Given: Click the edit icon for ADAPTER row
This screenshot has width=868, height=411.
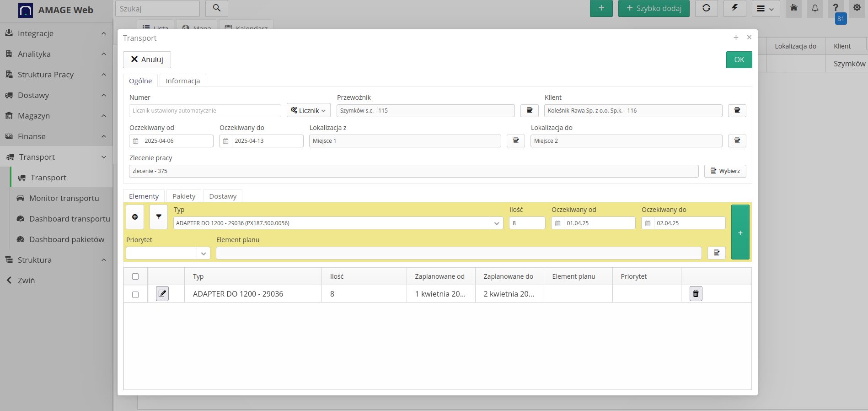Looking at the screenshot, I should pyautogui.click(x=162, y=294).
